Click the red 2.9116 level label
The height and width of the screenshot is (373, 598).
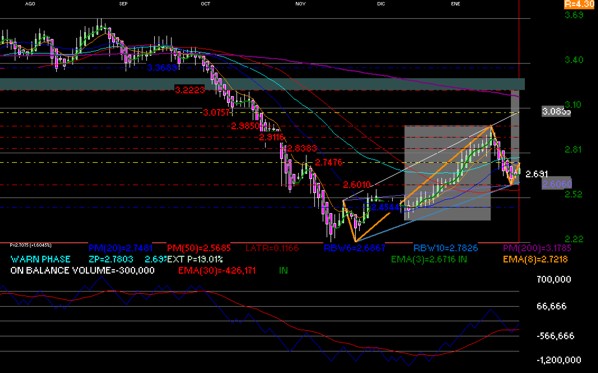coord(272,137)
